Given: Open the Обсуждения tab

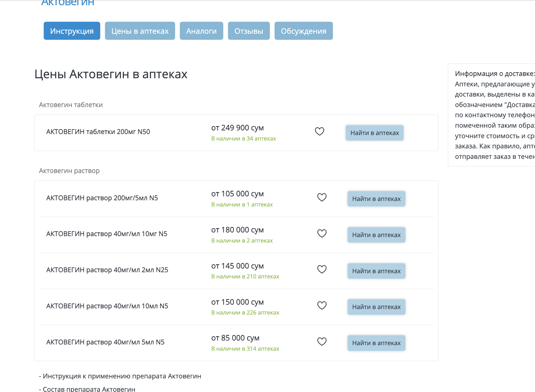Looking at the screenshot, I should pos(303,31).
